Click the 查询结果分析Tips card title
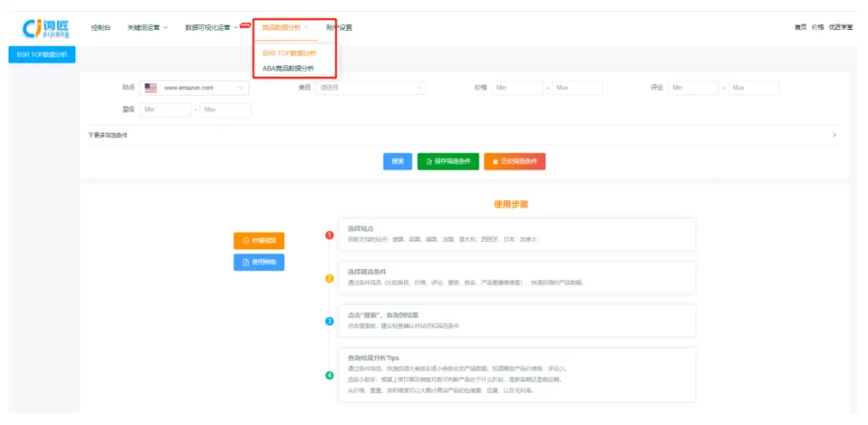Viewport: 868px width, 425px height. tap(373, 358)
